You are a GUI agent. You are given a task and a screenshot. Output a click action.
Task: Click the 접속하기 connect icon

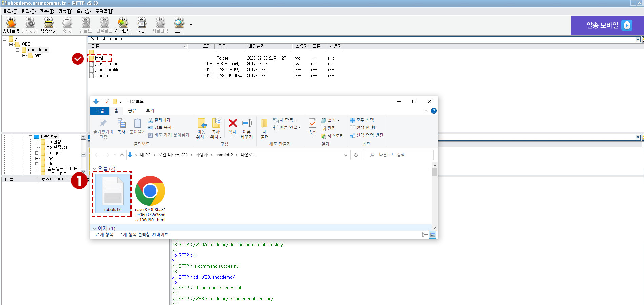click(x=30, y=25)
